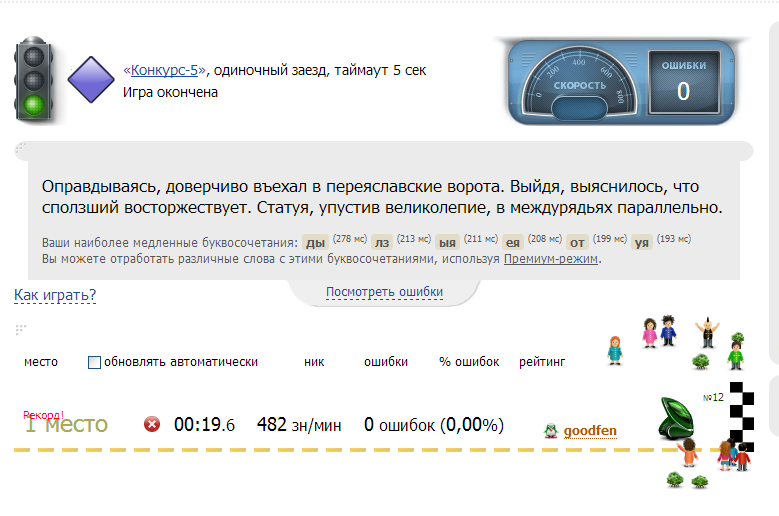Screen dimensions: 779x516
Task: Select the slow letter pair «лз»
Action: click(x=382, y=242)
